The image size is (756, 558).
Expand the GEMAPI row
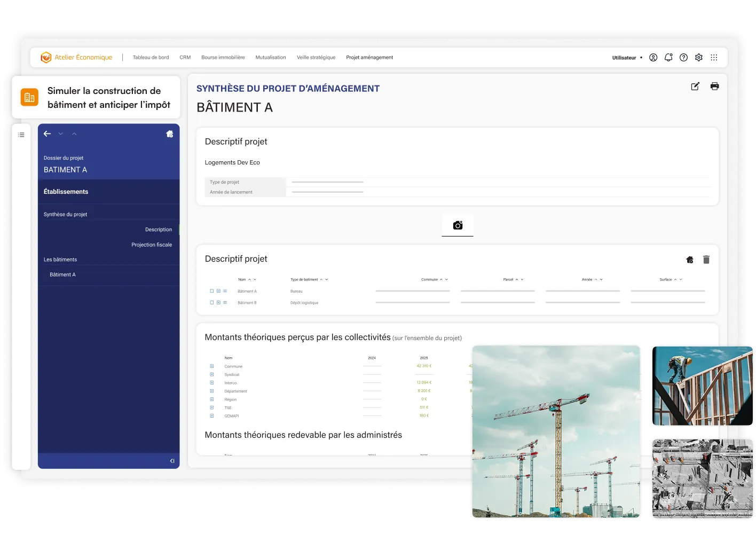pos(212,415)
